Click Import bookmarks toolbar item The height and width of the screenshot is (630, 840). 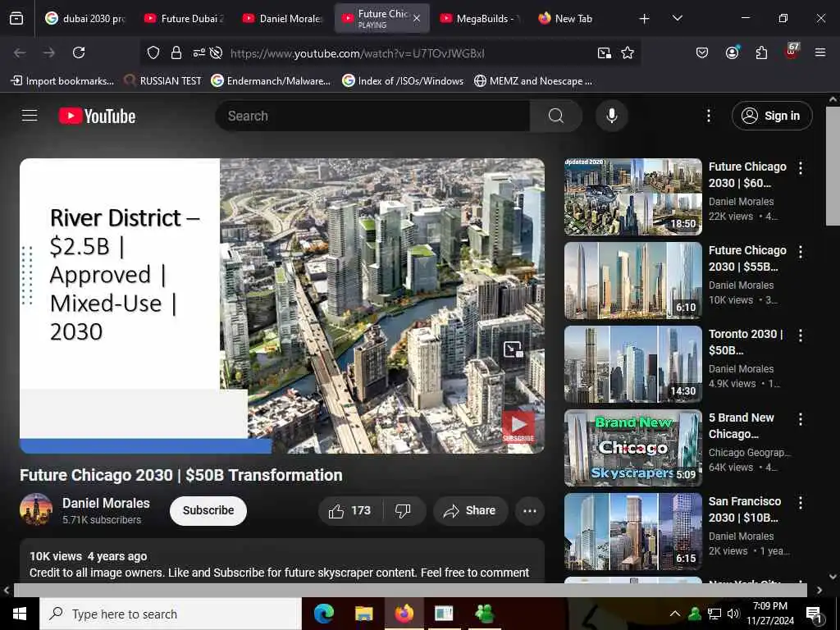pos(62,81)
